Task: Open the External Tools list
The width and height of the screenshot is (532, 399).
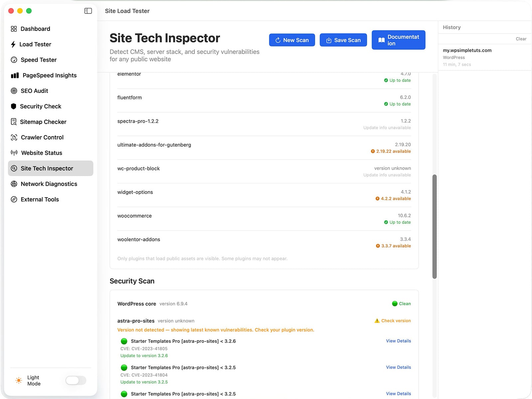Action: coord(40,199)
